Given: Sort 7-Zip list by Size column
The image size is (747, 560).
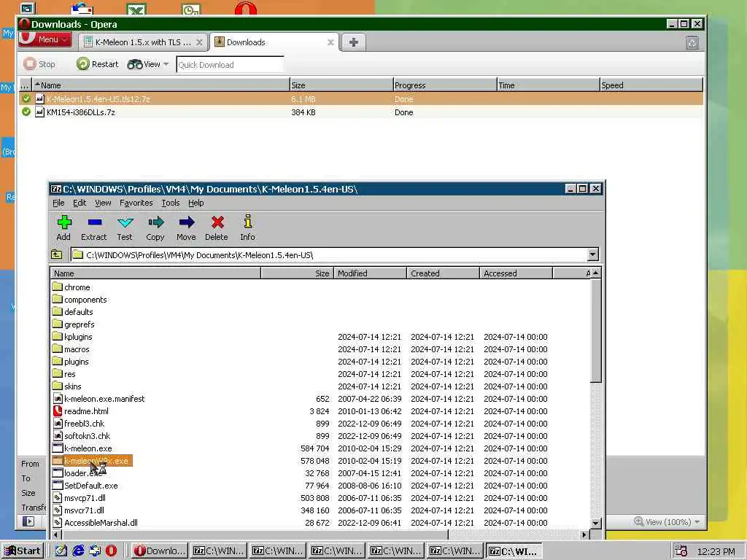Looking at the screenshot, I should [x=298, y=273].
